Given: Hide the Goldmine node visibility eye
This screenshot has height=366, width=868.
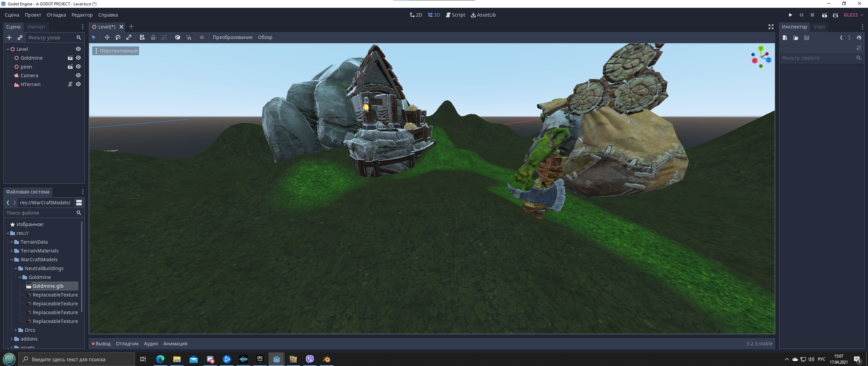Looking at the screenshot, I should (78, 58).
